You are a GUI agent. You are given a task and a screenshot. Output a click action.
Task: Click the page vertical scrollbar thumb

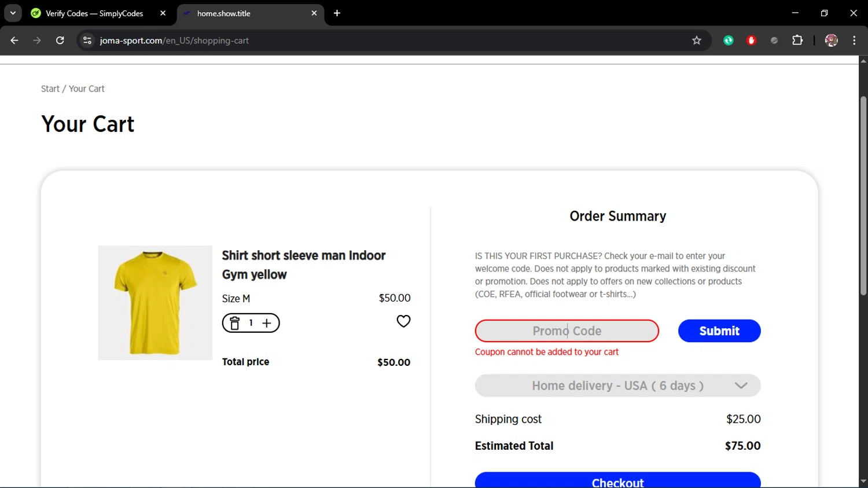coord(863,196)
